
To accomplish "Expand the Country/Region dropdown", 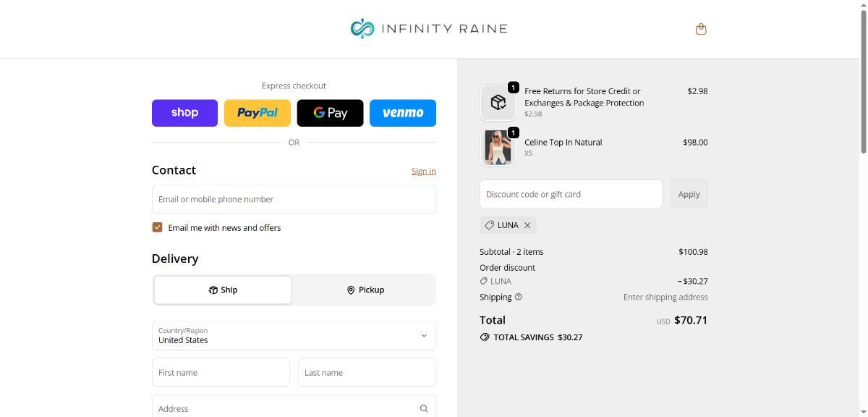I will (x=294, y=336).
